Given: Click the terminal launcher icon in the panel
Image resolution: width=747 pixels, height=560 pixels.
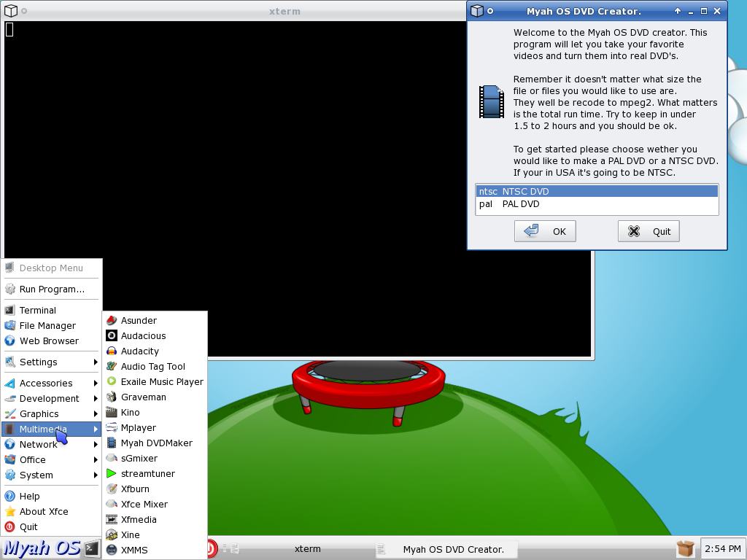Looking at the screenshot, I should pyautogui.click(x=92, y=549).
